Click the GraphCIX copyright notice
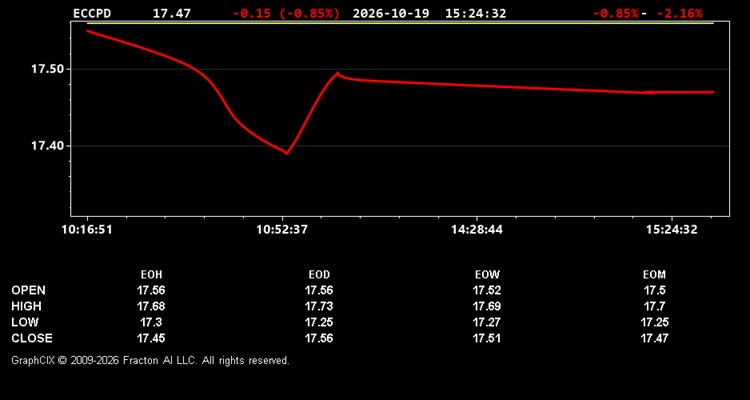This screenshot has height=400, width=750. pyautogui.click(x=150, y=360)
